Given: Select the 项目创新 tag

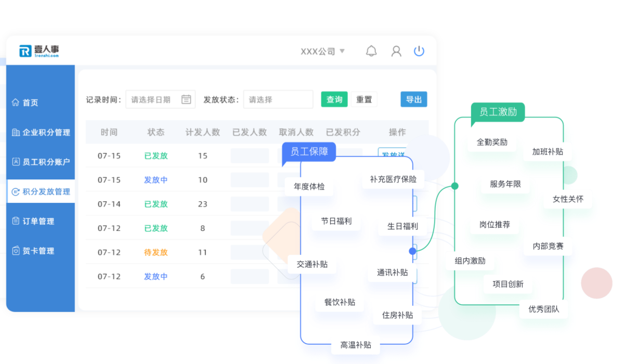Looking at the screenshot, I should (x=508, y=284).
